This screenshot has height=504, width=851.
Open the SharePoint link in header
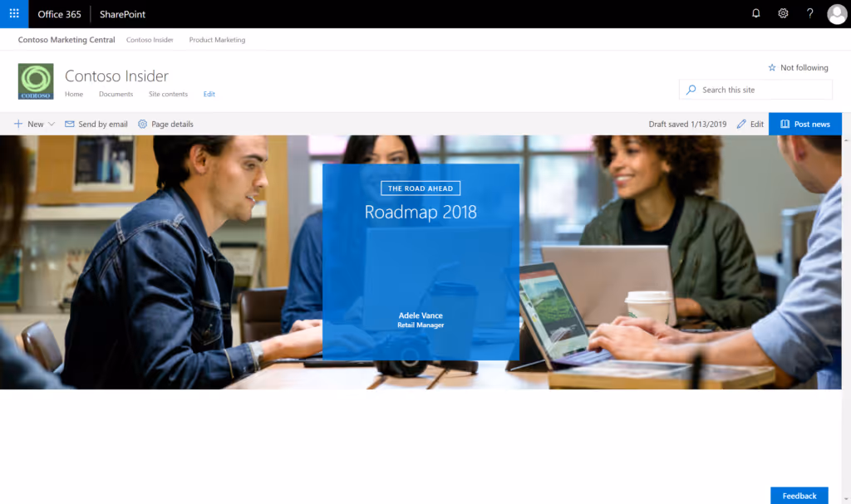[123, 14]
